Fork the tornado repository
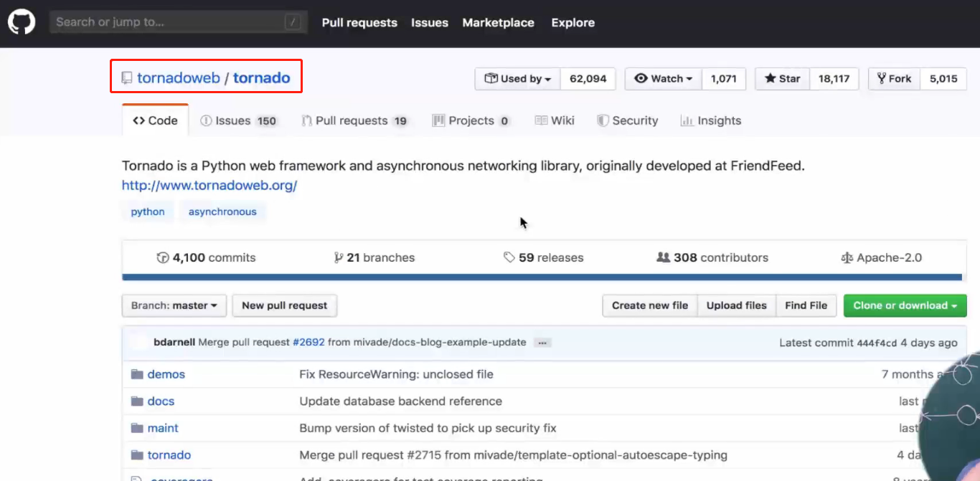This screenshot has height=481, width=980. [894, 79]
